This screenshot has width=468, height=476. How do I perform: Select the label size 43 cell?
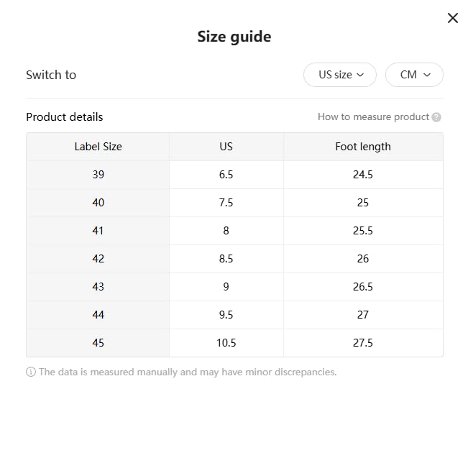tap(98, 287)
